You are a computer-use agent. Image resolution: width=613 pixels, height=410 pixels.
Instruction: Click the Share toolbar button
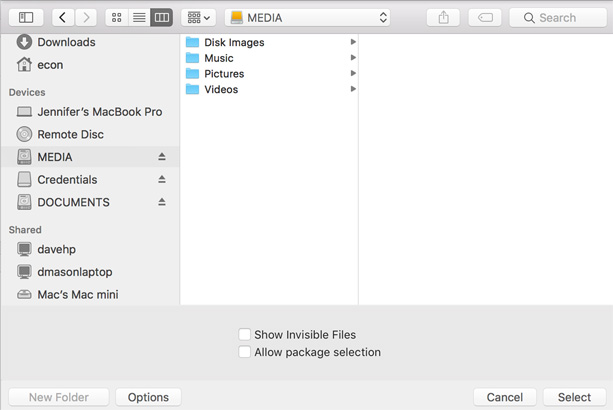tap(443, 18)
